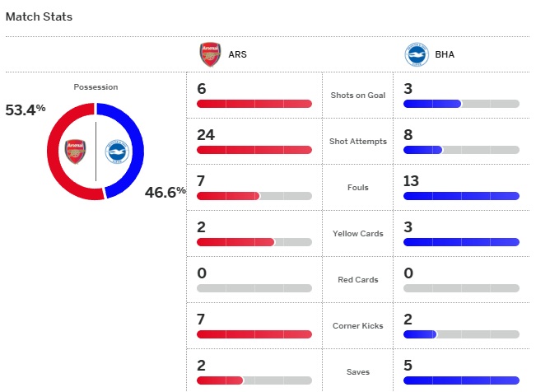The image size is (536, 392).
Task: Click the 46.6% Brighton possession value
Action: [165, 193]
